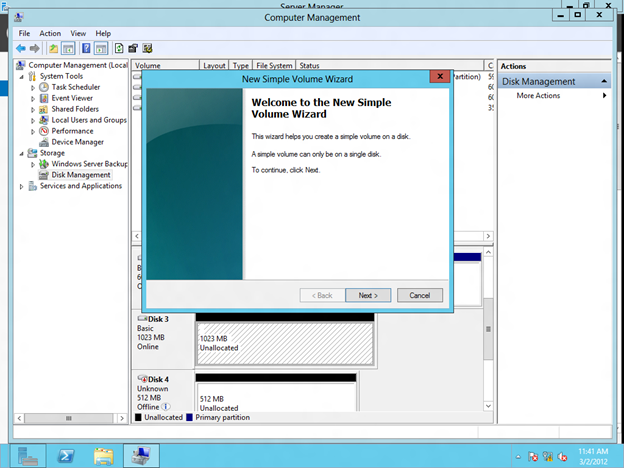Select Event Viewer in the tree

(74, 98)
